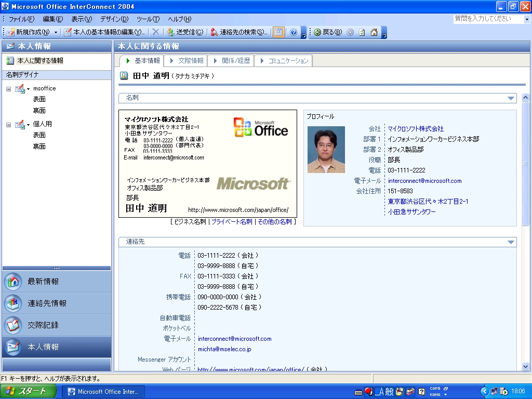
Task: Select 裏面 under 個人用
Action: [x=39, y=147]
